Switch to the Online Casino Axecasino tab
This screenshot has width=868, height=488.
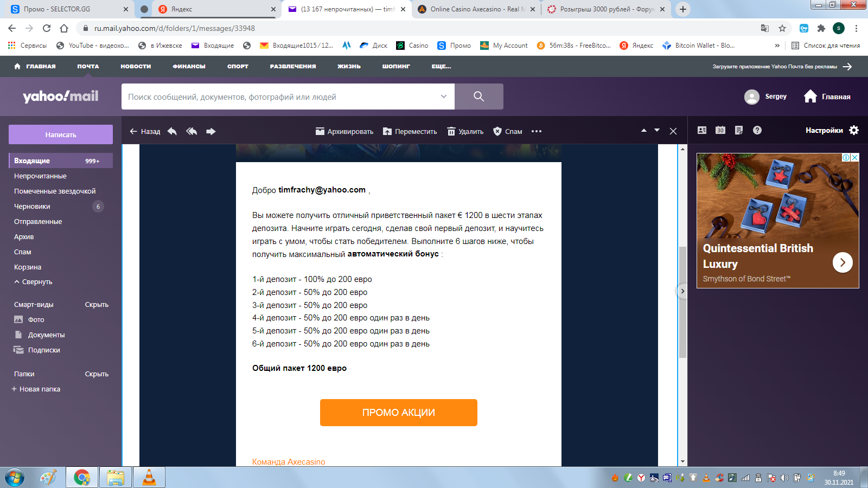click(476, 9)
